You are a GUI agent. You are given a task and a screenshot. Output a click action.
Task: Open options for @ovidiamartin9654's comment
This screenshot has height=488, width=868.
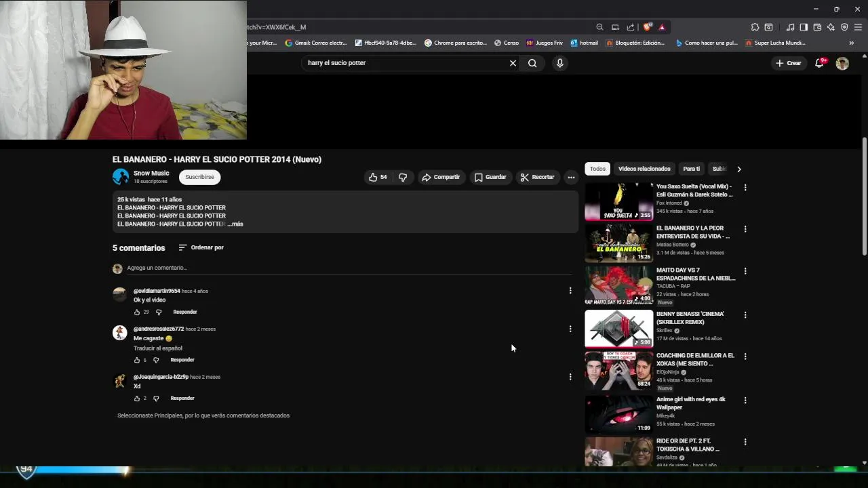[570, 291]
